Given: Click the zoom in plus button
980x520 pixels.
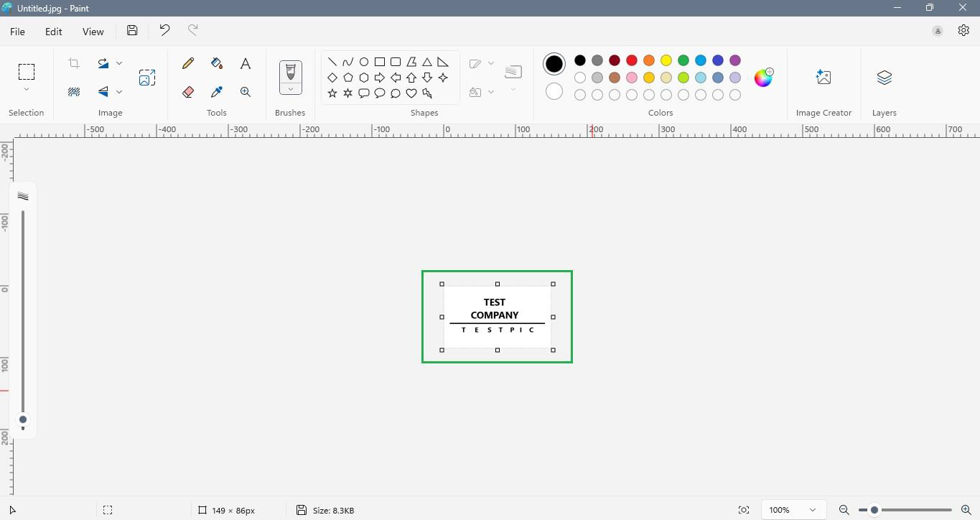Looking at the screenshot, I should point(966,510).
